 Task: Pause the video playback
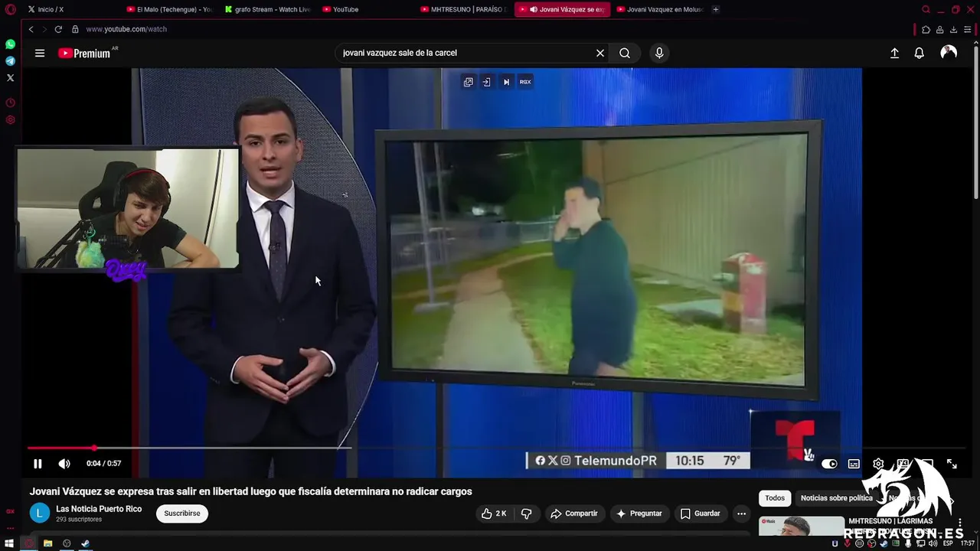point(38,463)
